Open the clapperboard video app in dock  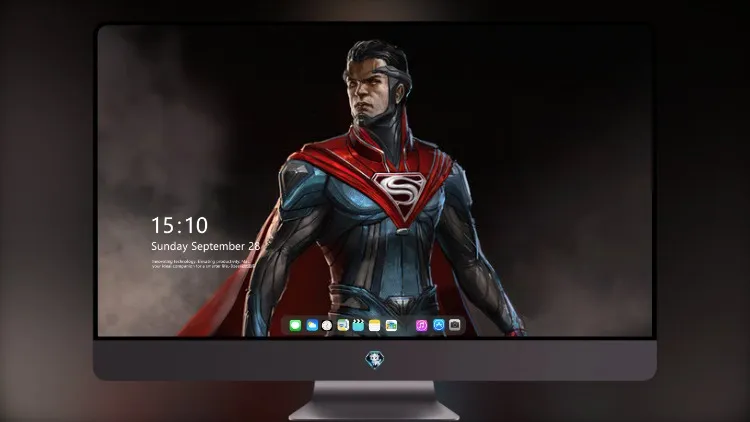point(358,325)
